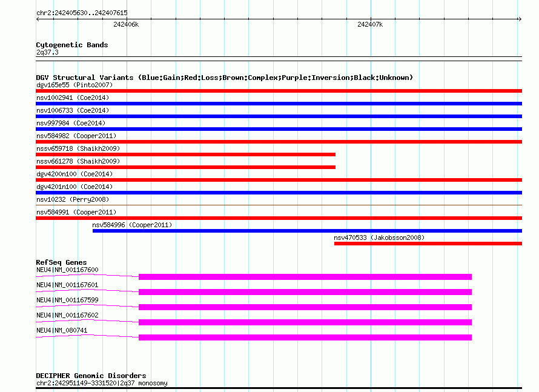Click the 'DECIPHER Genomic Disorders' track title
The image size is (539, 392).
91,376
